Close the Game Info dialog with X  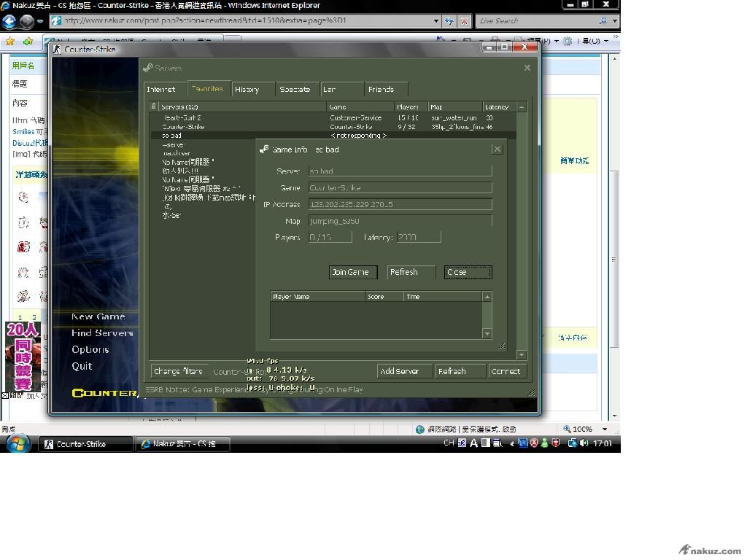coord(497,149)
